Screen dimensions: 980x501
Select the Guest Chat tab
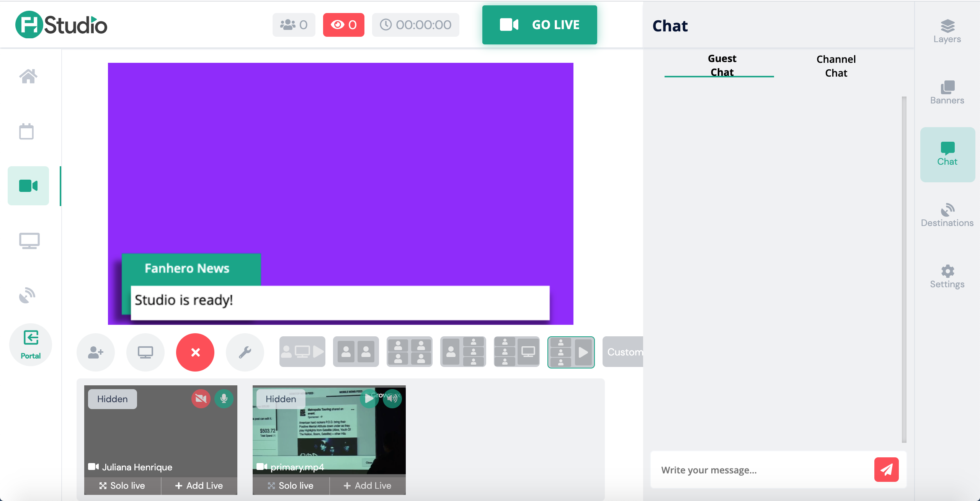[x=722, y=65]
